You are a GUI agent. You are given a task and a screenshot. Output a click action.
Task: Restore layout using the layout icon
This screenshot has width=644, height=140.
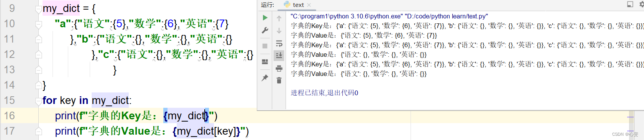pyautogui.click(x=265, y=61)
